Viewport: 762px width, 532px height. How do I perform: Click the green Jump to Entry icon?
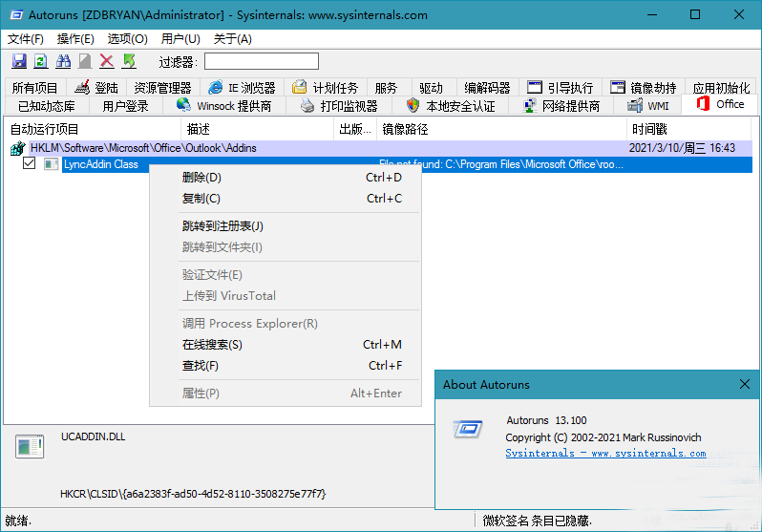pyautogui.click(x=129, y=61)
